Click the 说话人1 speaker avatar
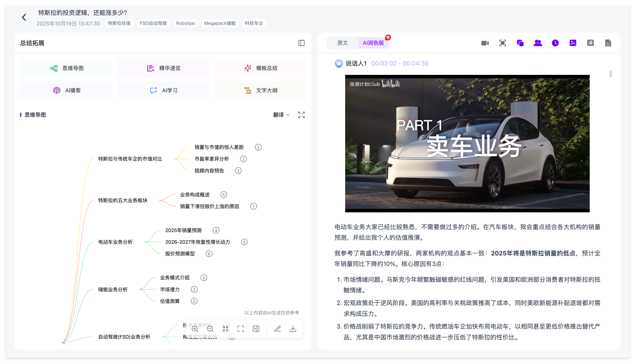This screenshot has width=636, height=364. click(x=339, y=63)
